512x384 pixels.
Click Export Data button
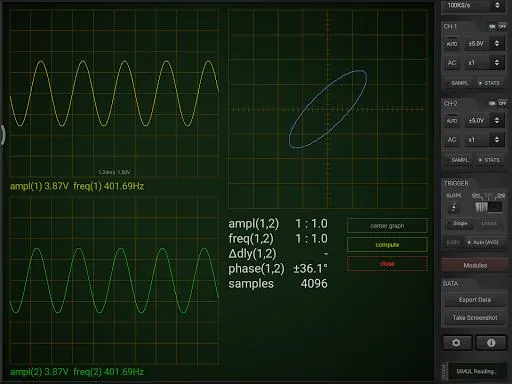(x=475, y=300)
